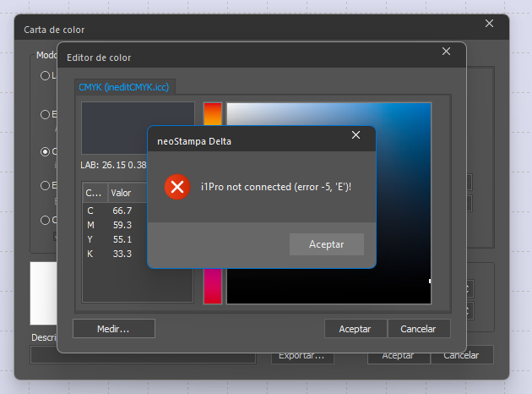
Task: Click the M value 59.3
Action: pyautogui.click(x=122, y=225)
